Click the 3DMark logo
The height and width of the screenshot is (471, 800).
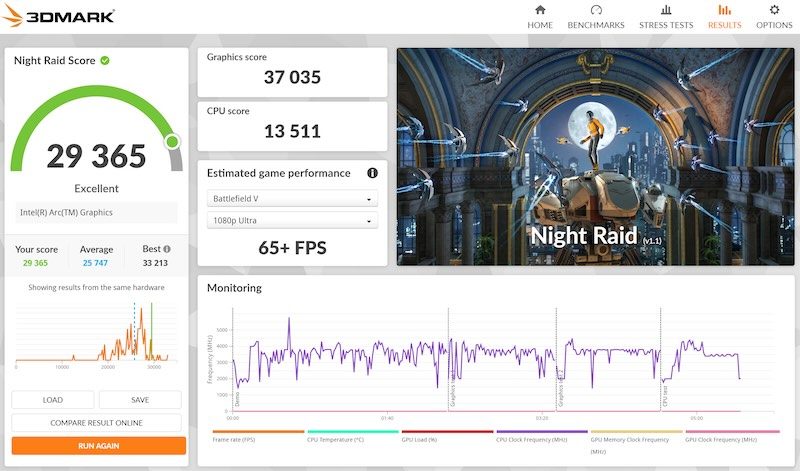click(58, 16)
